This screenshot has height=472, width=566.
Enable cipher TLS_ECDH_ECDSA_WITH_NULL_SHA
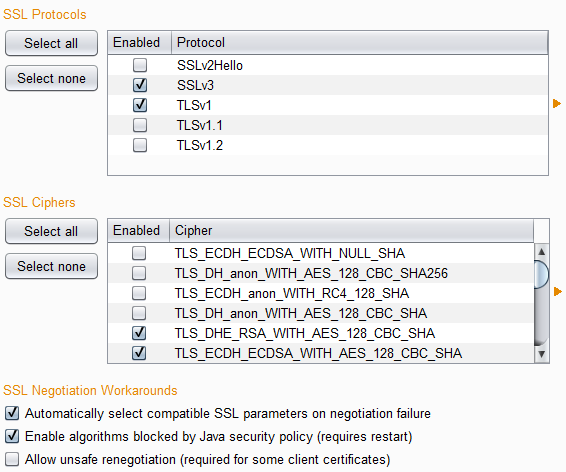point(139,253)
